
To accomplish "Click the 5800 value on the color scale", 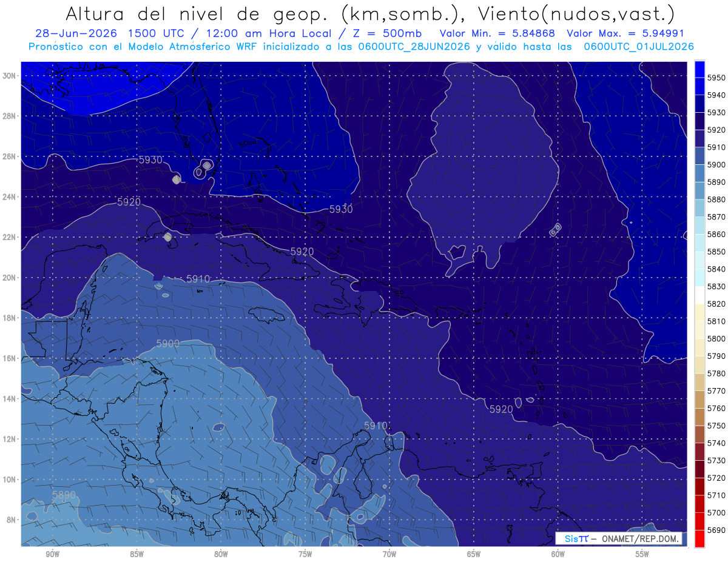I will pyautogui.click(x=716, y=339).
